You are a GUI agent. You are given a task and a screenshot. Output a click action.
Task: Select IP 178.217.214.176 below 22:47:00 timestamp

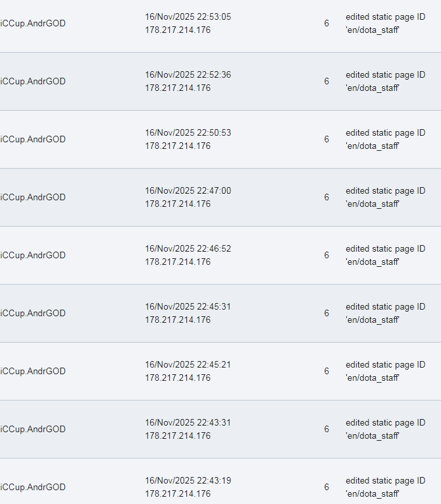pos(178,204)
